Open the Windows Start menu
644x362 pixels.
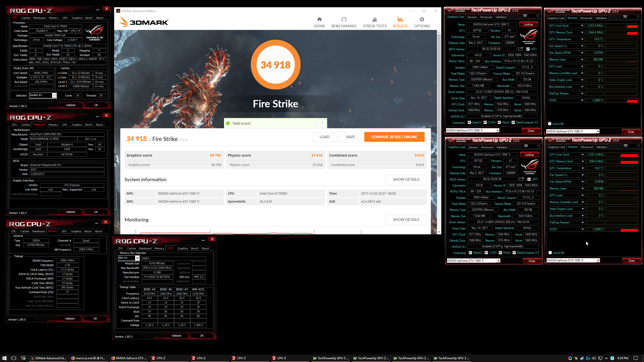(x=4, y=358)
